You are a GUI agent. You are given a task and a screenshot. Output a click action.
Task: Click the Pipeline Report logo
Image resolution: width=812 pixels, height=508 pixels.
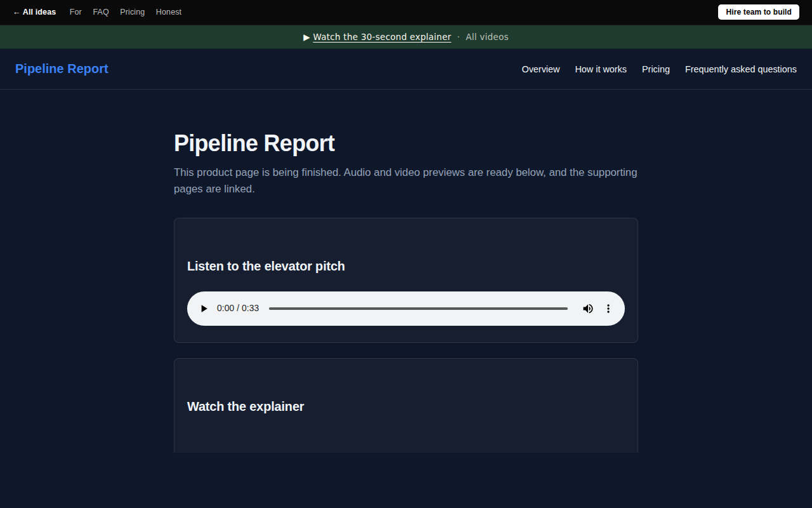point(62,69)
